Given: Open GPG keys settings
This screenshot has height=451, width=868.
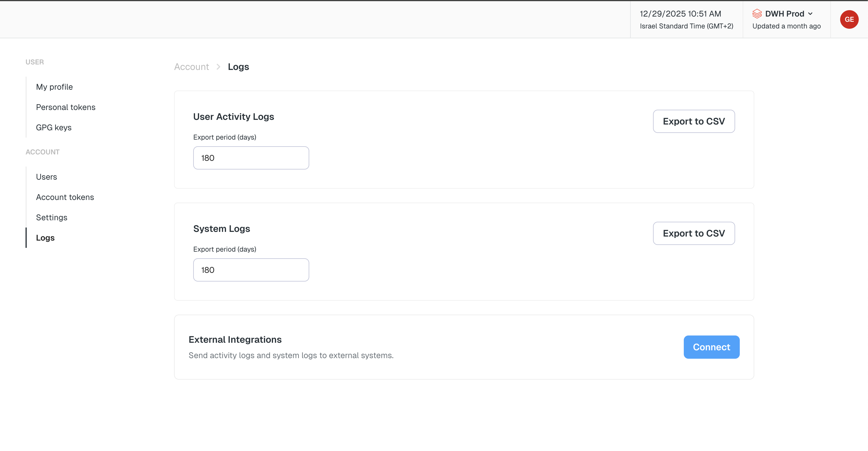Looking at the screenshot, I should click(x=54, y=127).
